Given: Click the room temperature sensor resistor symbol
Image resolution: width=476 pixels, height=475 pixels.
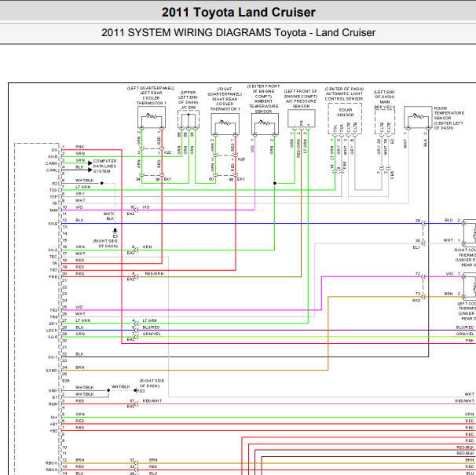Looking at the screenshot, I should [418, 116].
